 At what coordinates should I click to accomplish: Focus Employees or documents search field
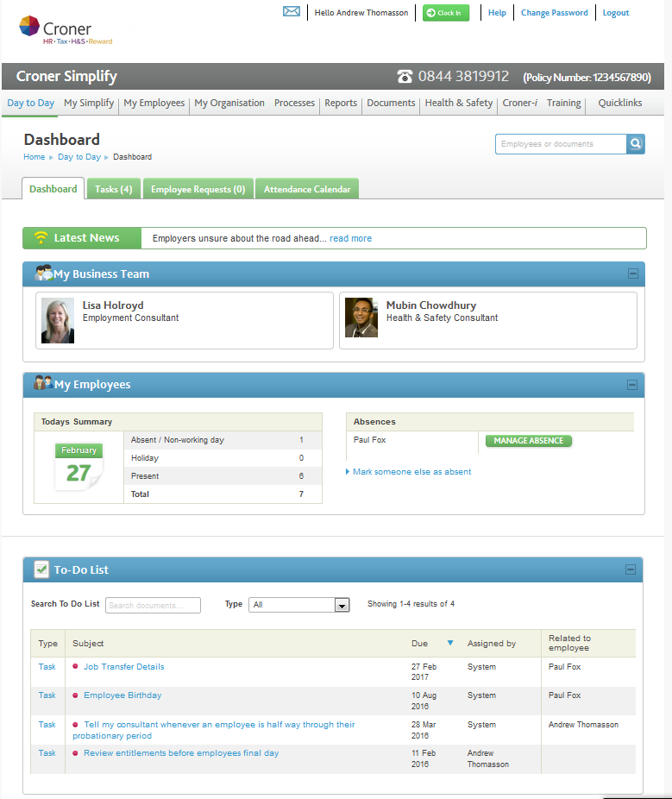[x=561, y=144]
